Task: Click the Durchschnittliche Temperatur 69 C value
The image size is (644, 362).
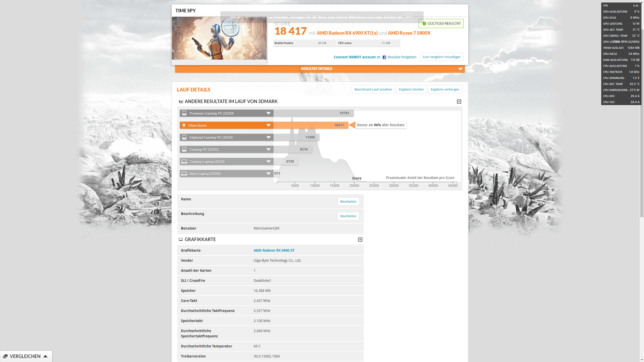Action: (x=257, y=346)
